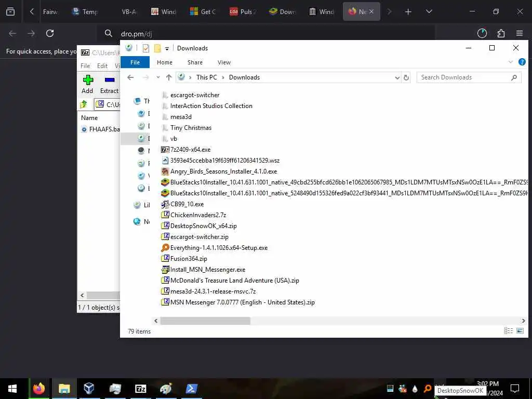Open the Home ribbon tab

pos(165,62)
